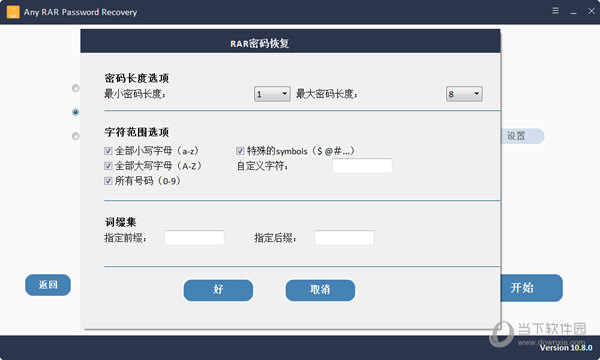Focus the 自定义字符 input field
This screenshot has height=360, width=600.
pos(362,166)
